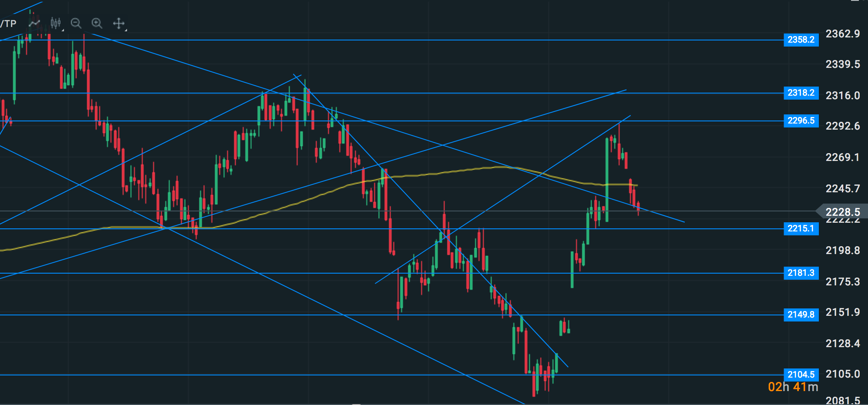Click the 2269.1 price axis value
The height and width of the screenshot is (405, 868).
coord(843,157)
